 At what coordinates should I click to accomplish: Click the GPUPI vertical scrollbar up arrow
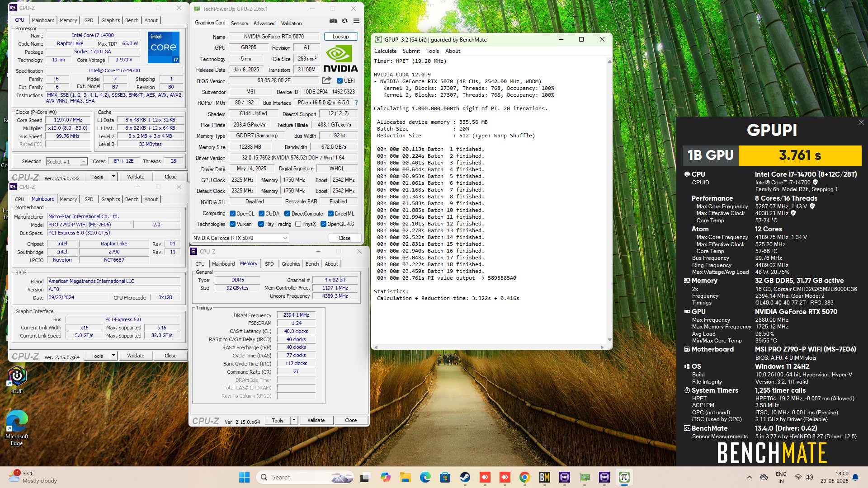coord(609,61)
